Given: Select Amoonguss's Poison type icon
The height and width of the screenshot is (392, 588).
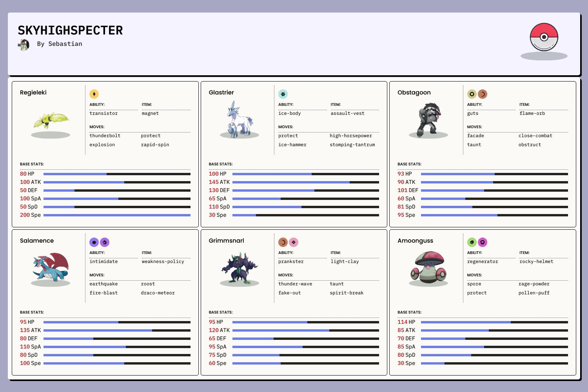Looking at the screenshot, I should [483, 242].
